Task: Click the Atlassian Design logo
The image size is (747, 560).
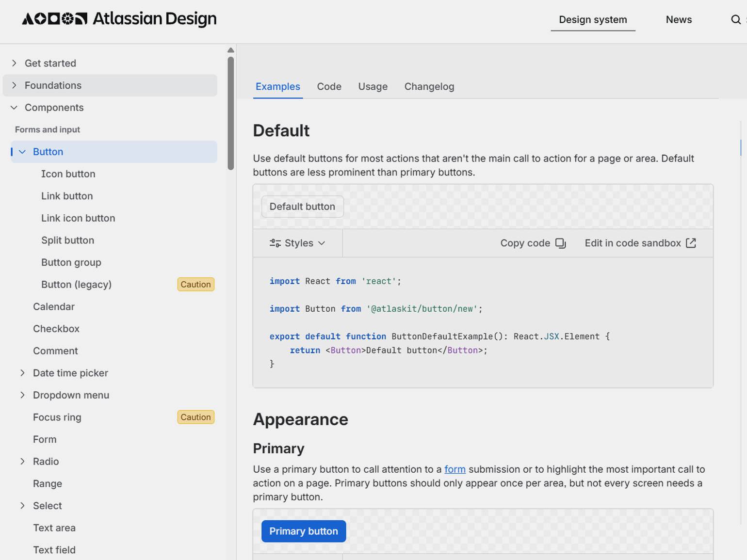Action: click(119, 19)
